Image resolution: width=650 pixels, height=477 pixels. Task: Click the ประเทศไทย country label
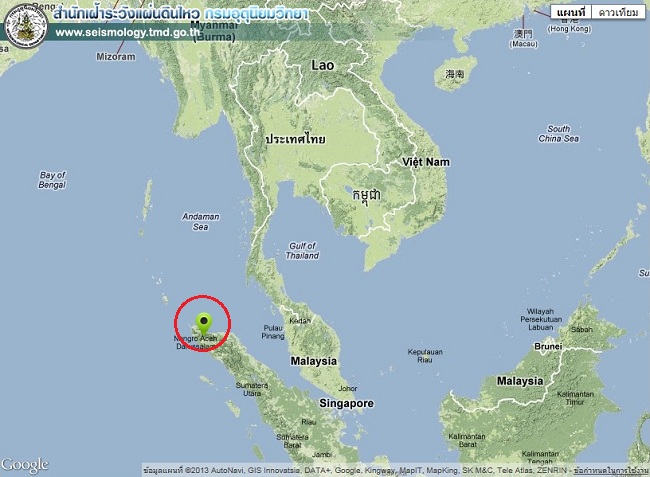pyautogui.click(x=295, y=139)
